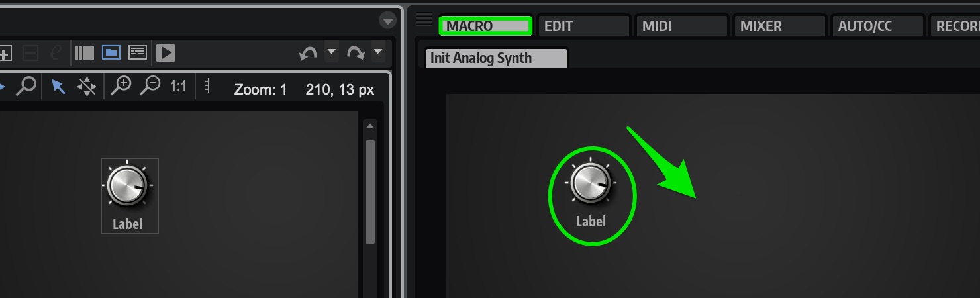
Task: Toggle the properties panel icon
Action: click(138, 52)
